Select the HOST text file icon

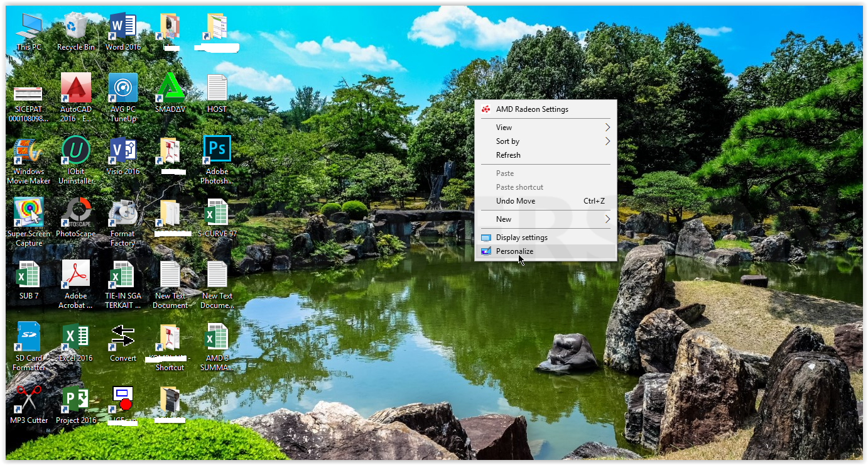pos(217,93)
